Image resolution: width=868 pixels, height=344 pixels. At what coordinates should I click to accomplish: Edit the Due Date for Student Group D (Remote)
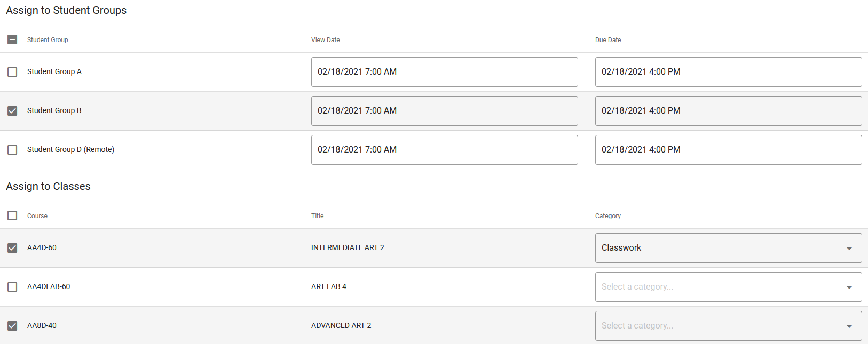click(x=728, y=150)
